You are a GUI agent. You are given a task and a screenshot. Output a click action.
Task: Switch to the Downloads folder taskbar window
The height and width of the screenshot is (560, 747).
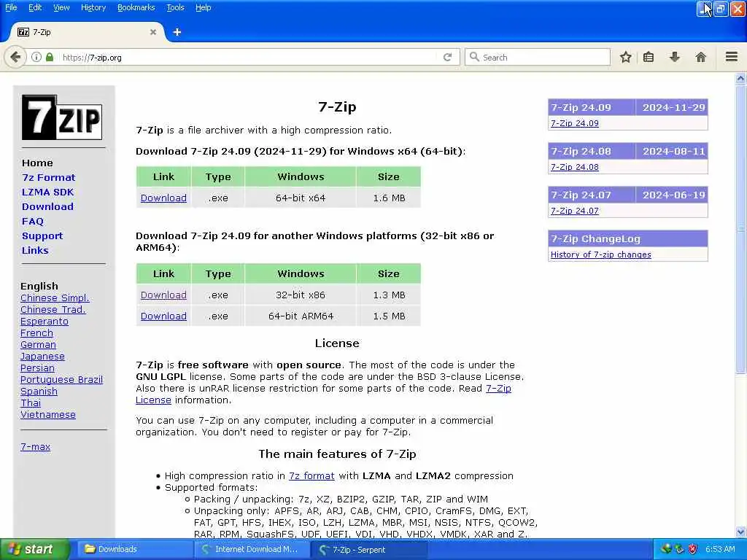135,550
